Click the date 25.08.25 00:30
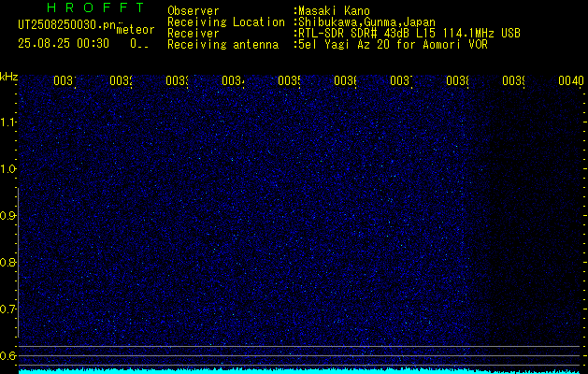This screenshot has width=588, height=374. pos(64,44)
